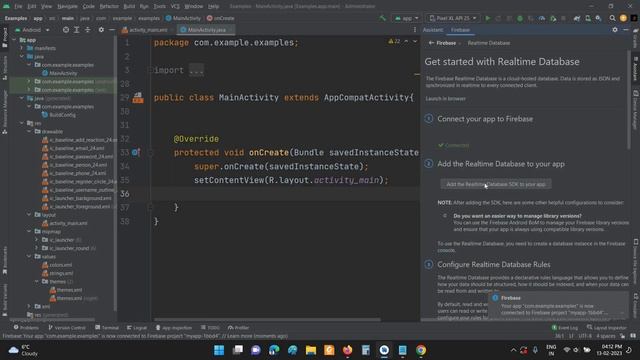Open File Explorer from the taskbar
The width and height of the screenshot is (640, 360).
coord(311,350)
